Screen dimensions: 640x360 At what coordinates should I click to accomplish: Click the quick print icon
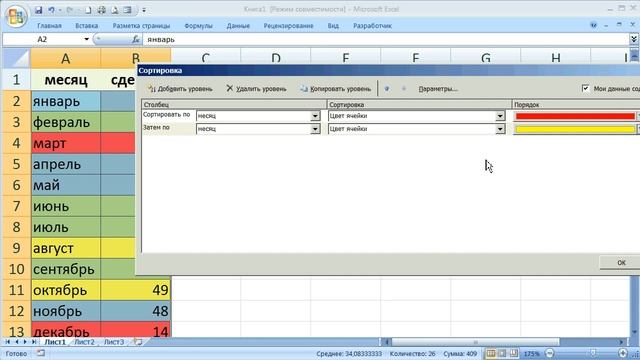click(x=102, y=10)
